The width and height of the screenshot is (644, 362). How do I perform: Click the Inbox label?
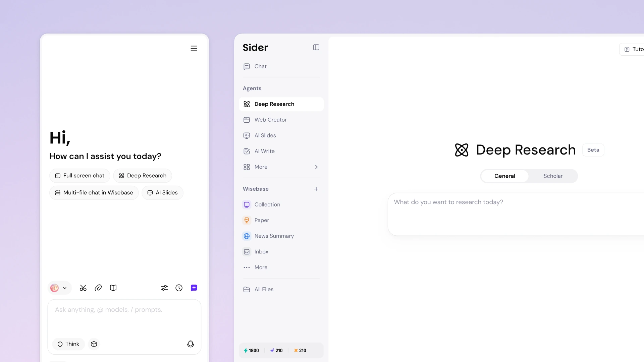[261, 252]
